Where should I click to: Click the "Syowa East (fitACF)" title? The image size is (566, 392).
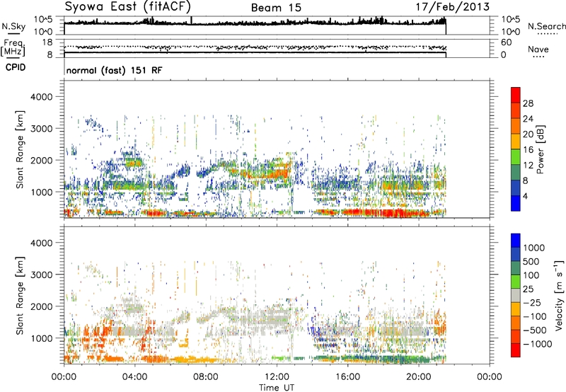pyautogui.click(x=128, y=6)
